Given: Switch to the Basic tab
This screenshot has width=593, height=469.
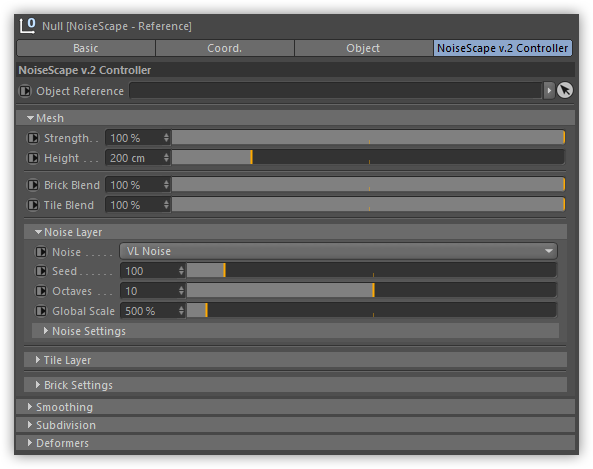Looking at the screenshot, I should click(86, 48).
